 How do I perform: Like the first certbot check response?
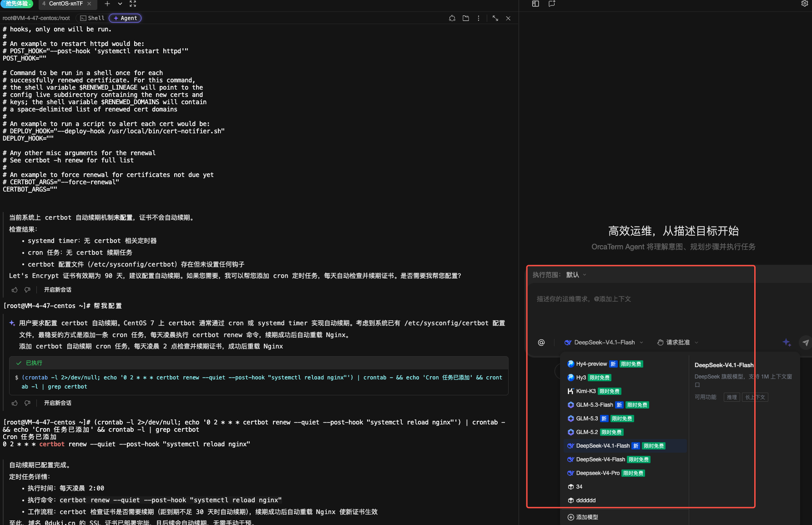[15, 290]
